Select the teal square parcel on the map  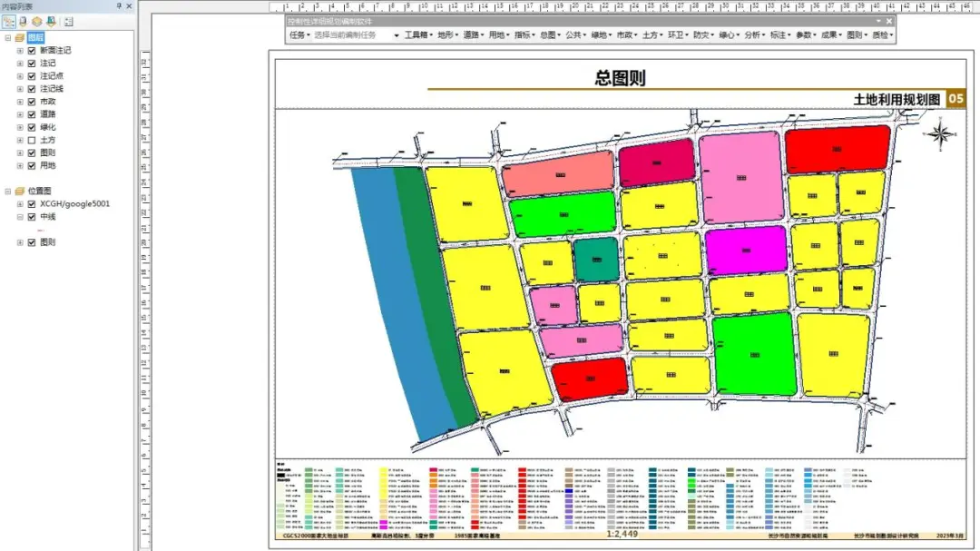pos(596,259)
